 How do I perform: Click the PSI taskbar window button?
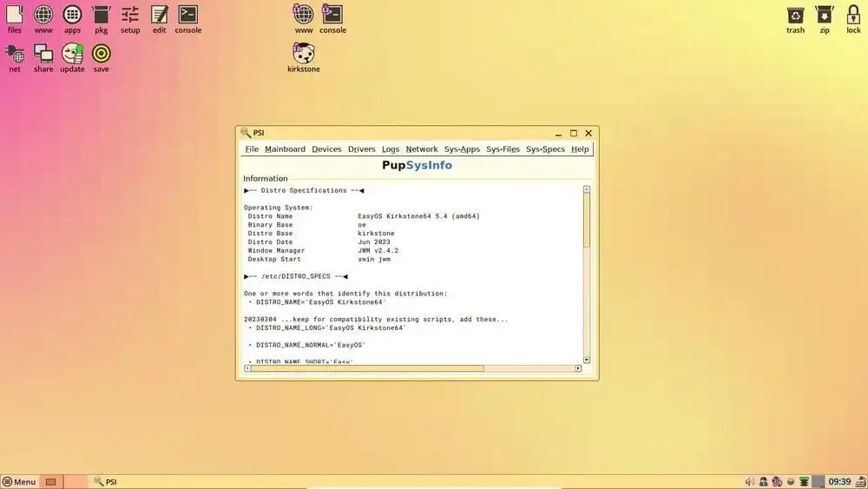tap(105, 482)
